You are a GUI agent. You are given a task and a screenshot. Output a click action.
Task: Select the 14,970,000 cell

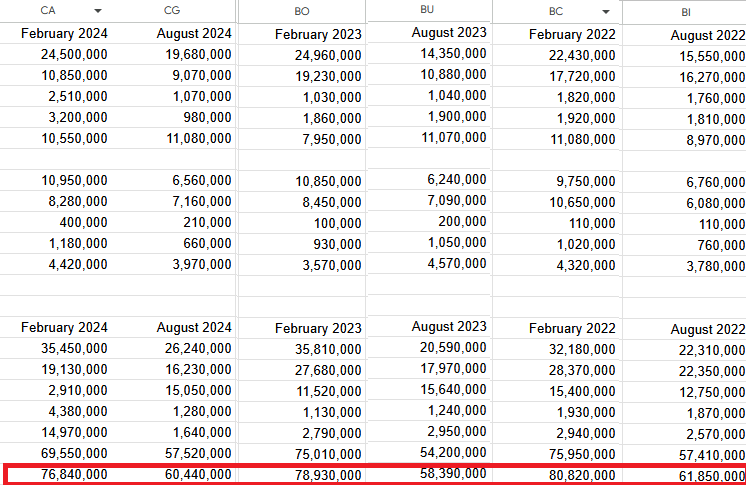pos(74,432)
